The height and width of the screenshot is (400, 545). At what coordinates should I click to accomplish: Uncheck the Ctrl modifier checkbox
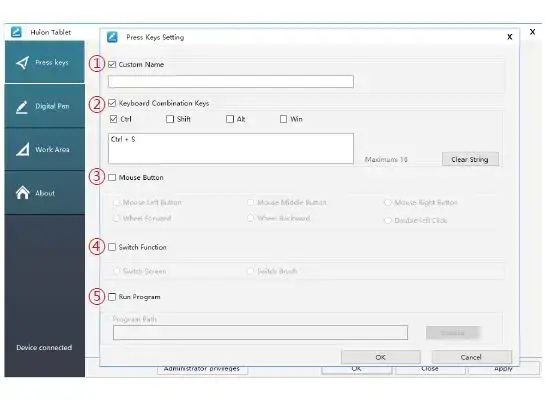(x=113, y=119)
